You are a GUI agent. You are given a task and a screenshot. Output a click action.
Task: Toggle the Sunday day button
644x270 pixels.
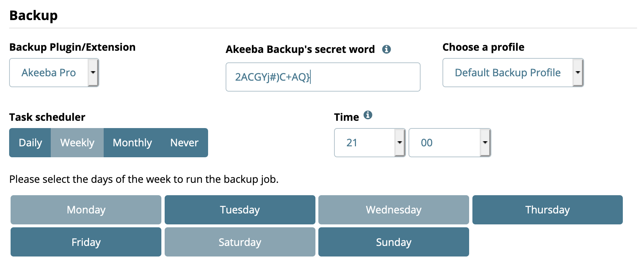394,242
